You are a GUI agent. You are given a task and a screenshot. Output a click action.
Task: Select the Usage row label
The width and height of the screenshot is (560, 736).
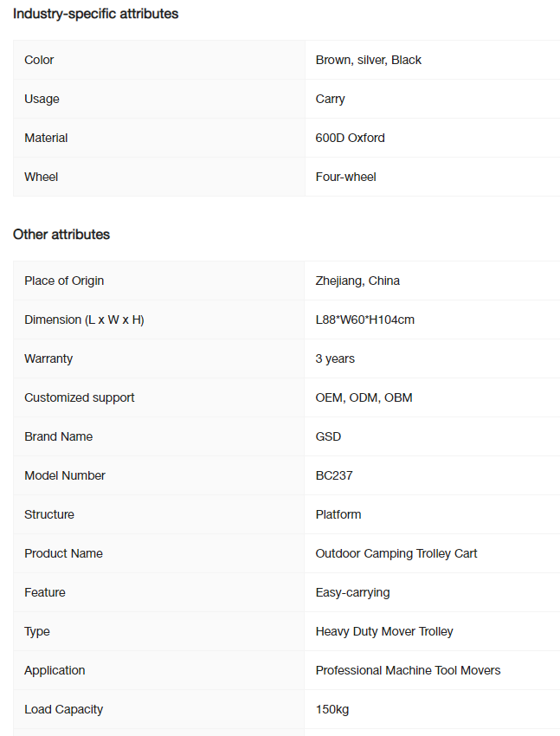[x=42, y=99]
